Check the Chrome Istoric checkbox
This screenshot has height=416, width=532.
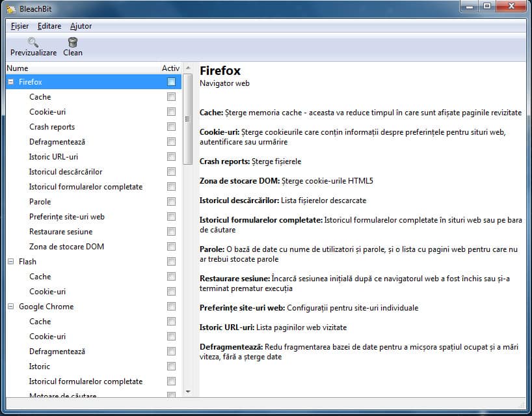click(171, 366)
